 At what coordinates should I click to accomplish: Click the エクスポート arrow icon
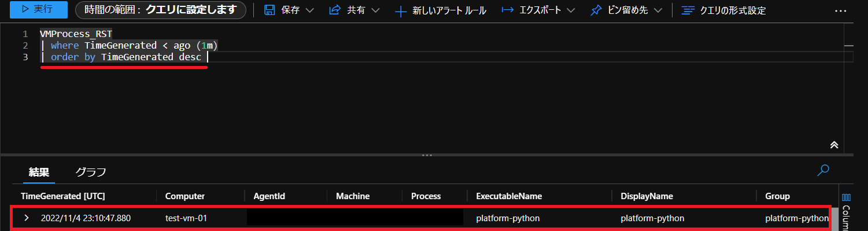pyautogui.click(x=507, y=10)
